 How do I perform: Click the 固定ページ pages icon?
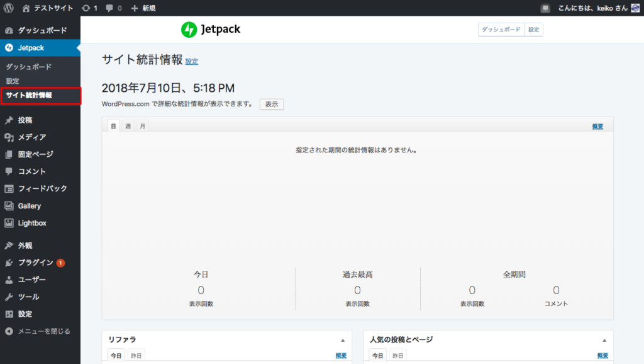9,155
